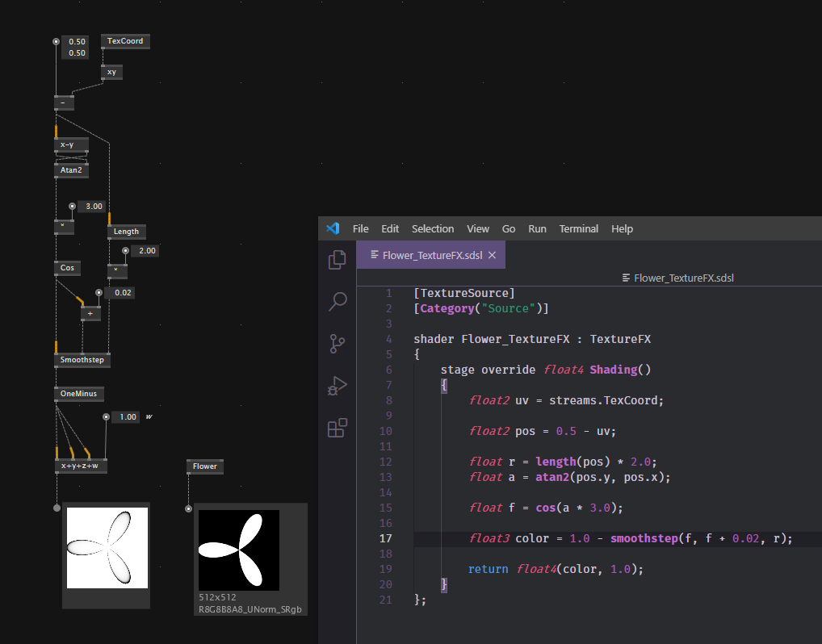This screenshot has height=644, width=822.
Task: Click the 0.02 value box
Action: [x=120, y=293]
